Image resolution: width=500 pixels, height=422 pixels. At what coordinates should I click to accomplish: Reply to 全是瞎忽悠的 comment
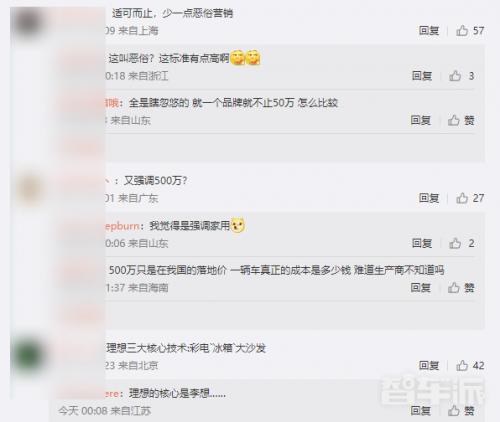[421, 120]
